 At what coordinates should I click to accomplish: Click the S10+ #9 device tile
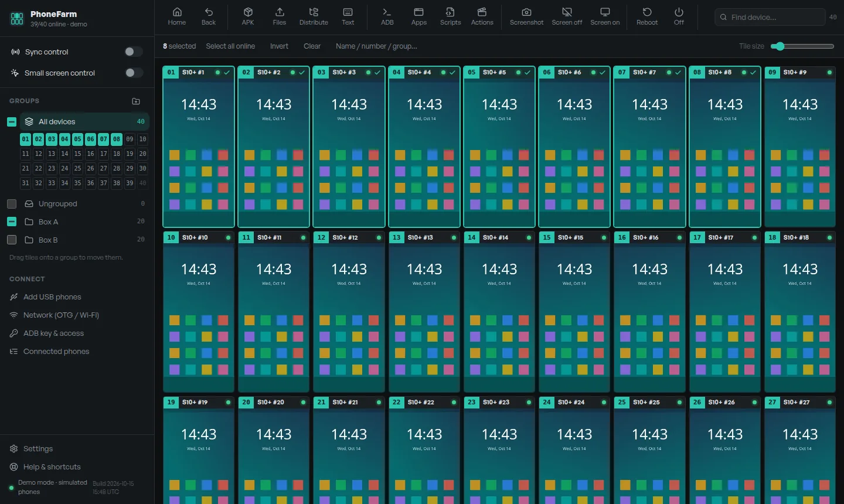800,147
